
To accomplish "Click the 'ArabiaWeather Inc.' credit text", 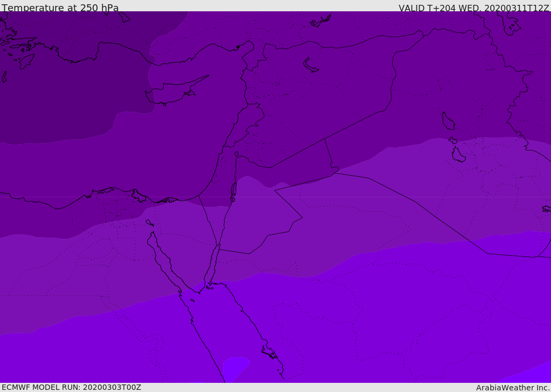I will 512,388.
